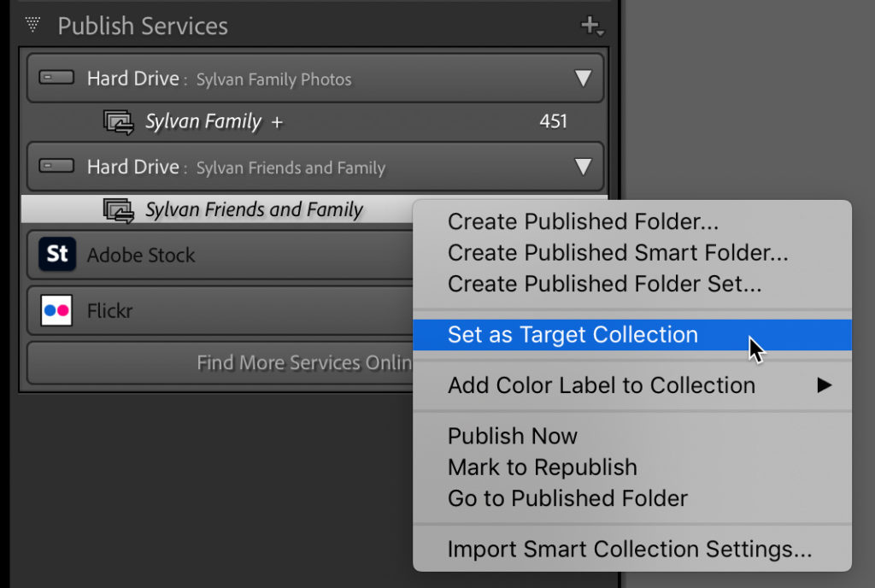Click the collection stack icon beside Sylvan Family
This screenshot has height=588, width=875.
tap(120, 121)
